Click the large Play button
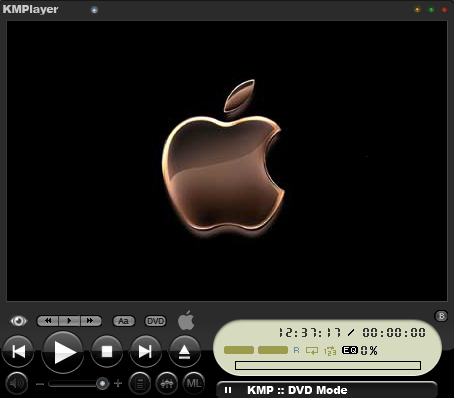Viewport: 454px width, 398px height. (x=63, y=352)
